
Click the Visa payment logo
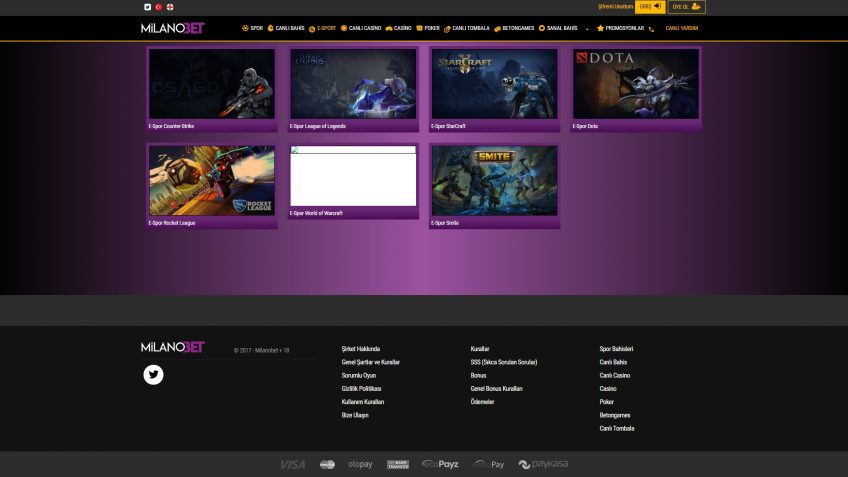[293, 464]
